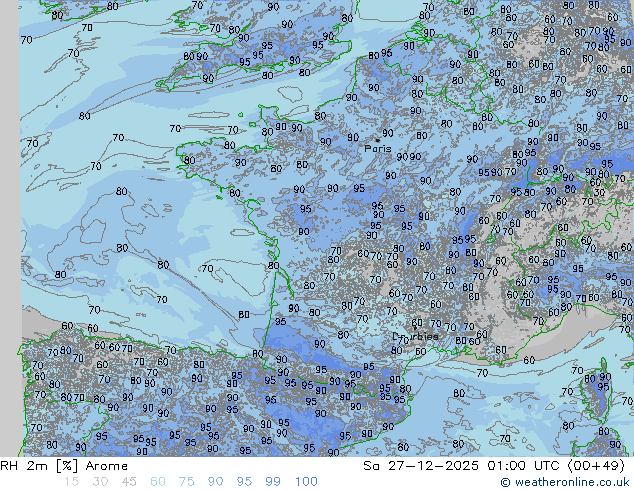Click the 95 legend value left of 99
The image size is (634, 490).
point(245,482)
